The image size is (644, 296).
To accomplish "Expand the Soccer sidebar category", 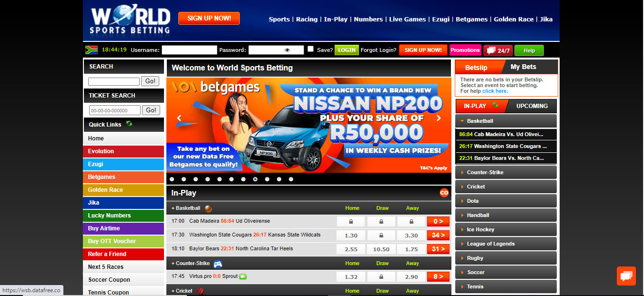I will (x=506, y=272).
